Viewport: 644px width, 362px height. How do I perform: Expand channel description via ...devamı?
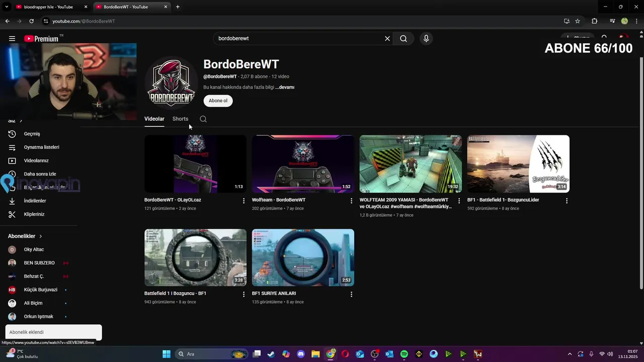285,87
